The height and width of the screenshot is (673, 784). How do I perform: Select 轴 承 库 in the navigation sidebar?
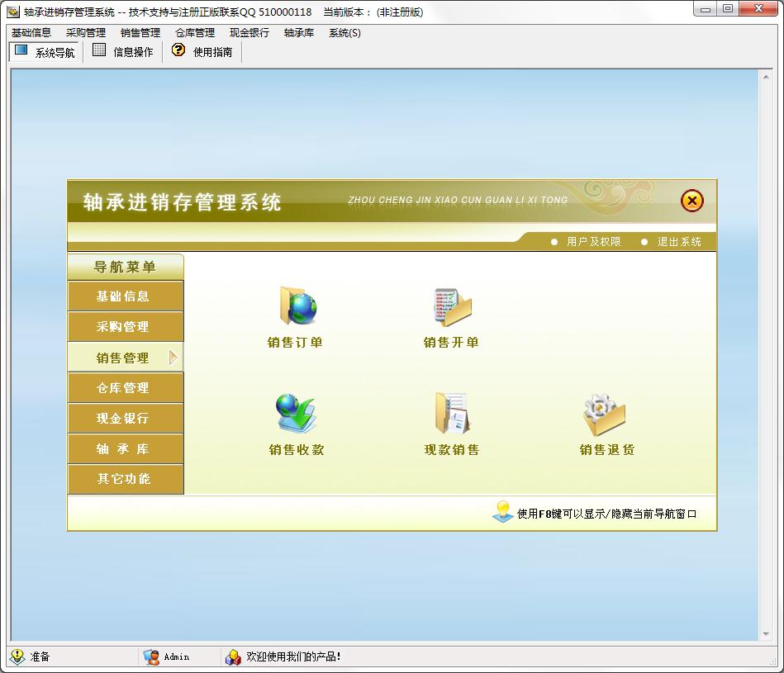pyautogui.click(x=126, y=448)
